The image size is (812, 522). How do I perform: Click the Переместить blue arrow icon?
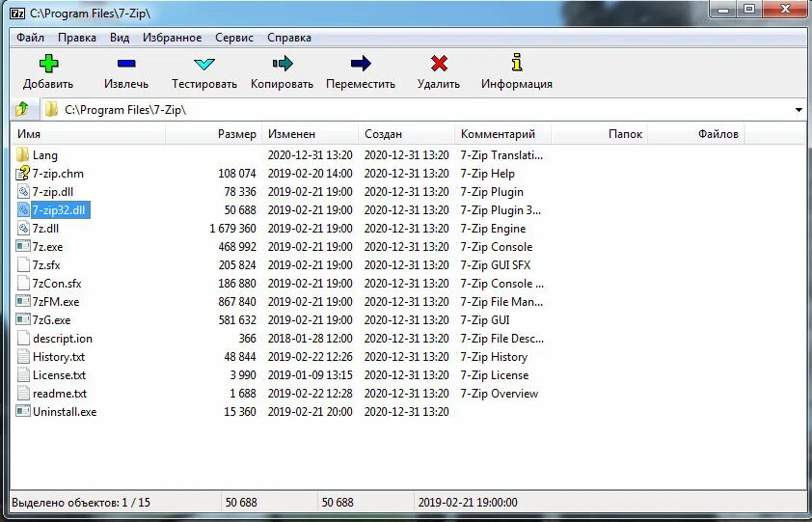361,64
